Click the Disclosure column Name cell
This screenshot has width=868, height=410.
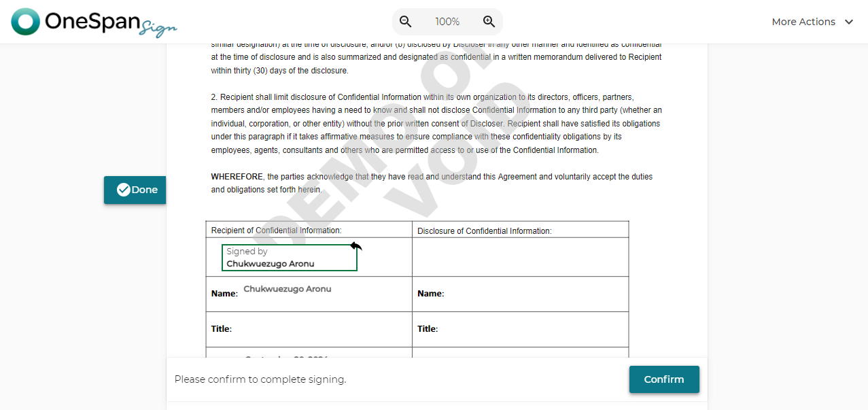pos(520,294)
